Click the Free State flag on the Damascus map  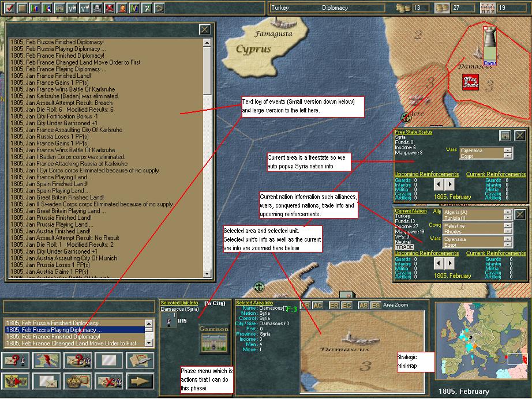point(470,82)
